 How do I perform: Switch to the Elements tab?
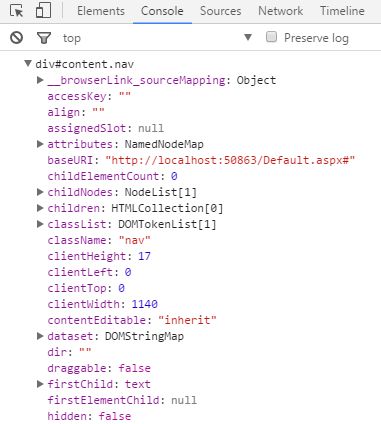(x=101, y=11)
